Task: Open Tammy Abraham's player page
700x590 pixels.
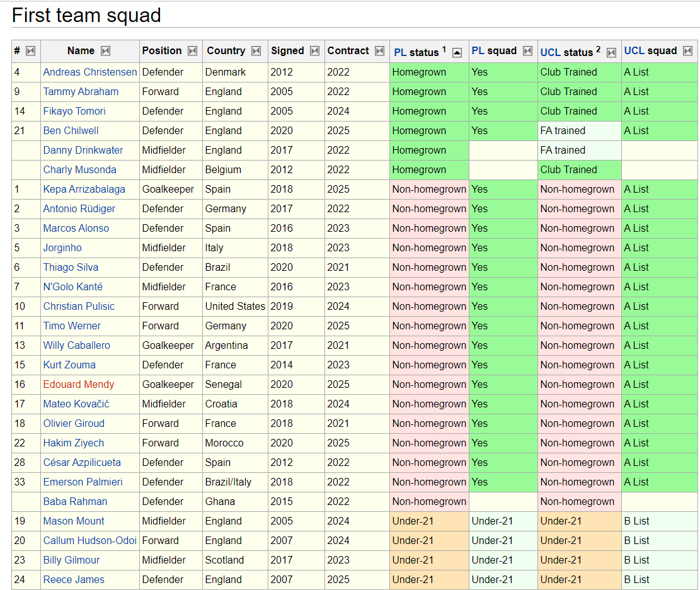Action: click(x=81, y=91)
